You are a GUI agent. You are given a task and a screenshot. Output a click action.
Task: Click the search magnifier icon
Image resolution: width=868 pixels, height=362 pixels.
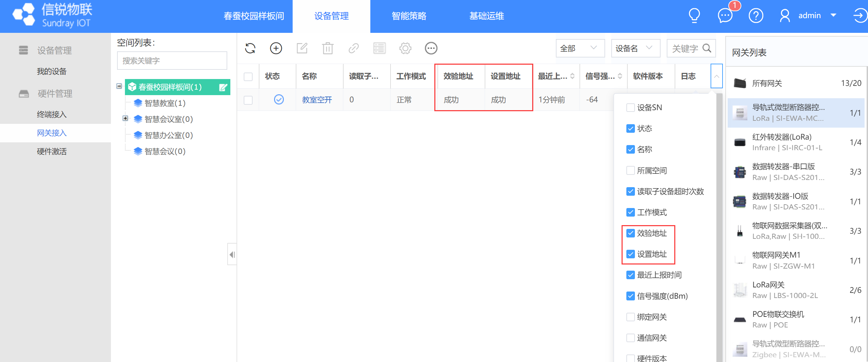click(707, 48)
